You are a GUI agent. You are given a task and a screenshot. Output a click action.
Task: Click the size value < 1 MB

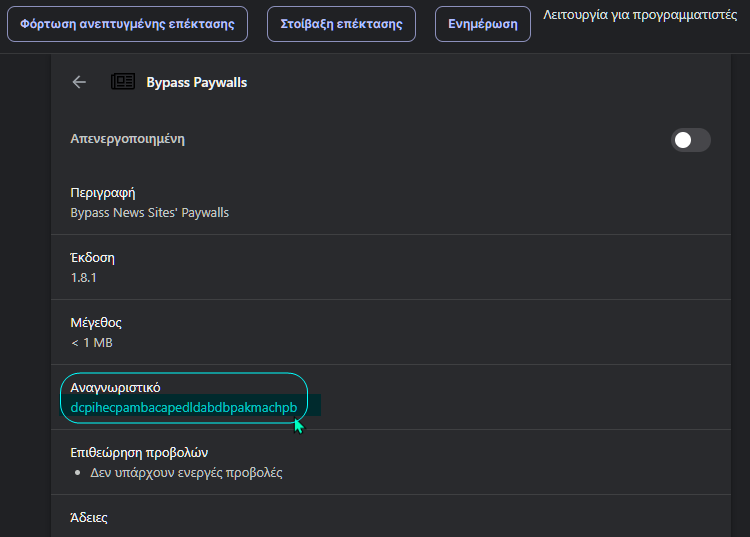coord(92,342)
